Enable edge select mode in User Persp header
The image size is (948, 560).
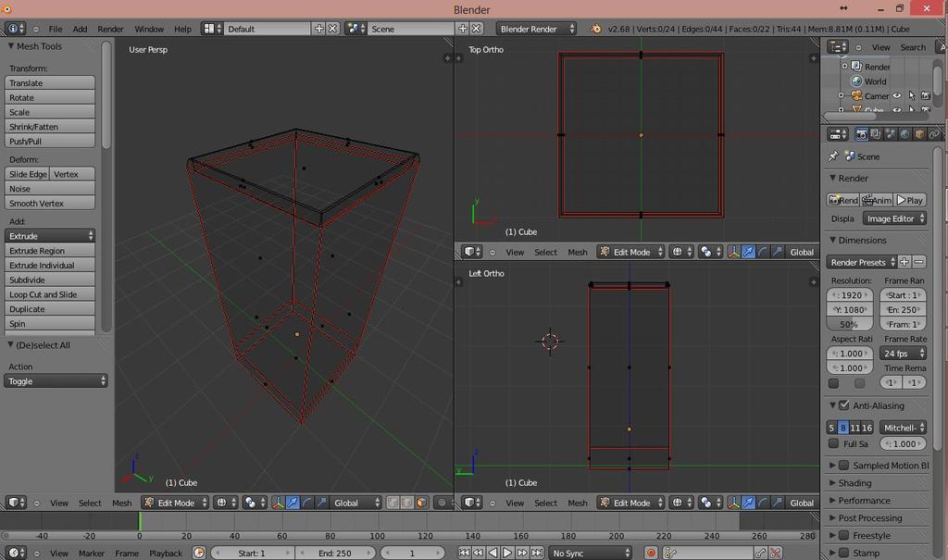407,503
